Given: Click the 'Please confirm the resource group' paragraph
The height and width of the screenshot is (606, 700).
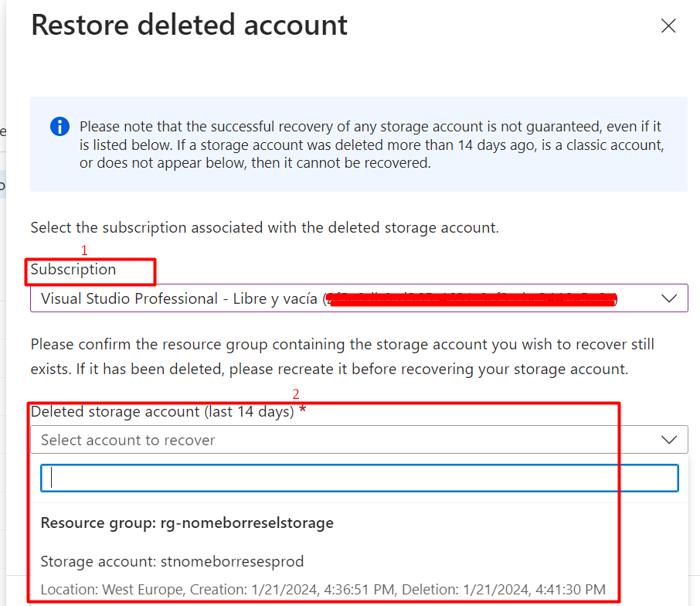Looking at the screenshot, I should (x=342, y=357).
